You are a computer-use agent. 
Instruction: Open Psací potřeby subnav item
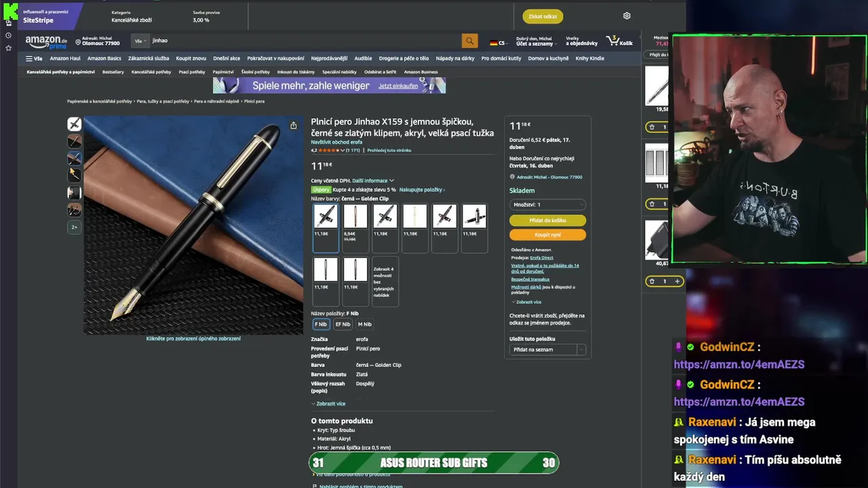(192, 72)
